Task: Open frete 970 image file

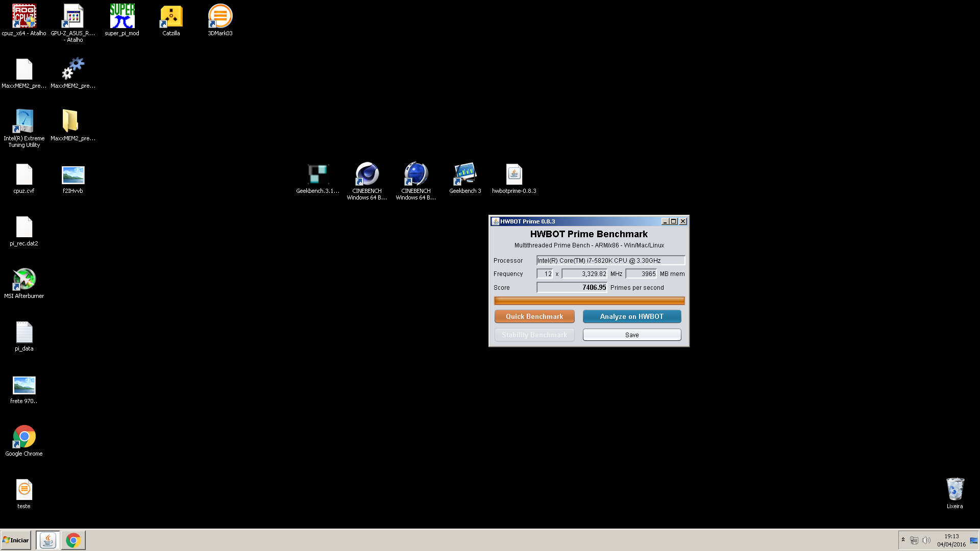Action: (x=24, y=386)
